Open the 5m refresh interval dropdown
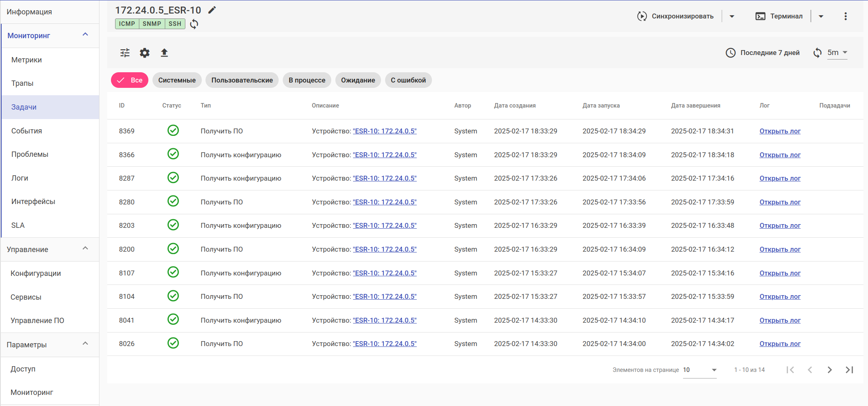Image resolution: width=868 pixels, height=406 pixels. [x=838, y=53]
